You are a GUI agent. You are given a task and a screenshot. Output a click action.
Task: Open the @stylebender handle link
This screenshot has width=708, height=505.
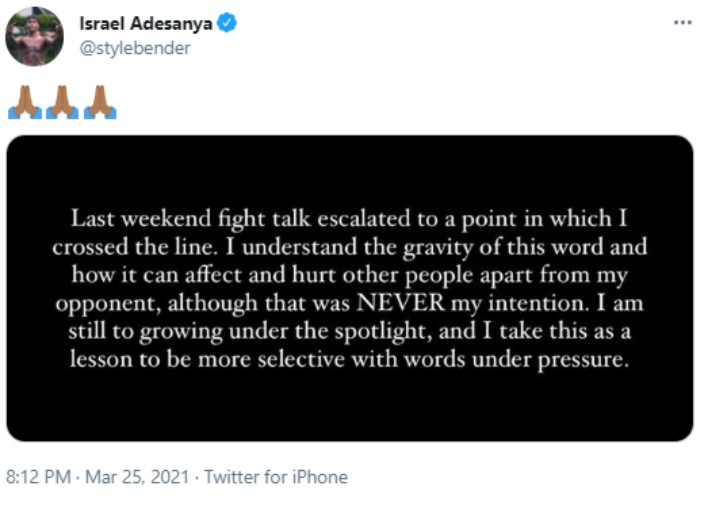click(135, 48)
